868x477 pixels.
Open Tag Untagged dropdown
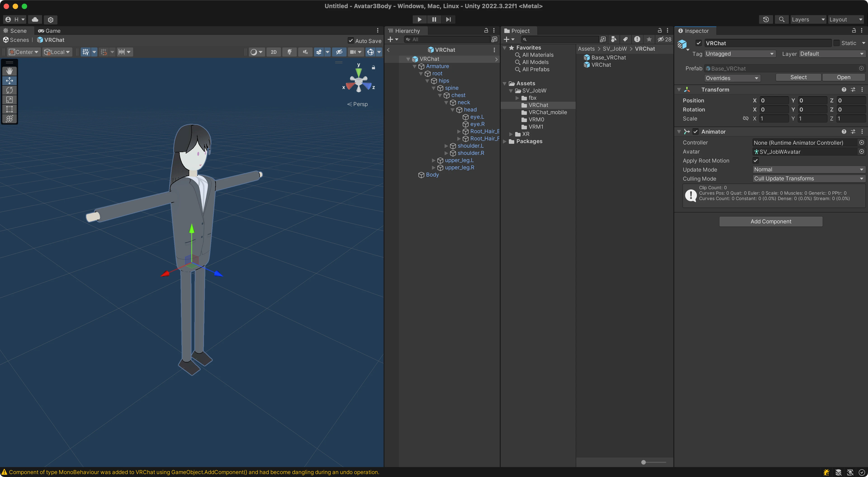pyautogui.click(x=740, y=54)
